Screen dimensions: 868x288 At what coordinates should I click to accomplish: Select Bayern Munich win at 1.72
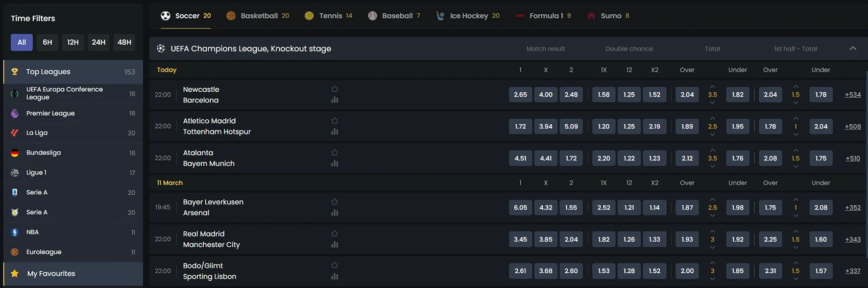pyautogui.click(x=571, y=158)
